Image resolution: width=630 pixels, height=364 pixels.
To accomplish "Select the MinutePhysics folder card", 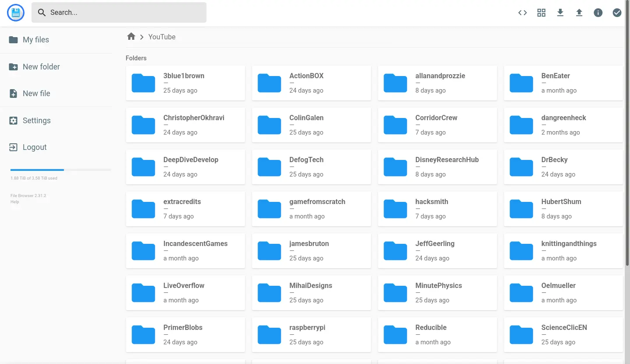I will tap(437, 293).
